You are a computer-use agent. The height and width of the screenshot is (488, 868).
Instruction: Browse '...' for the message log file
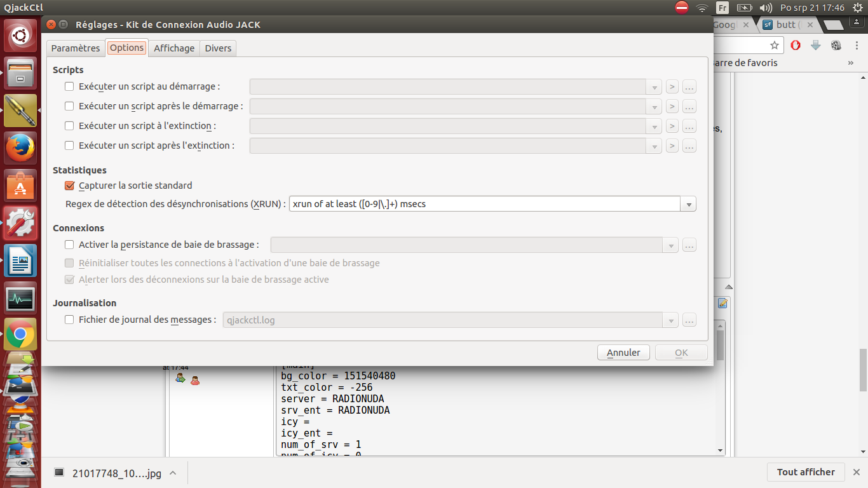pyautogui.click(x=689, y=320)
